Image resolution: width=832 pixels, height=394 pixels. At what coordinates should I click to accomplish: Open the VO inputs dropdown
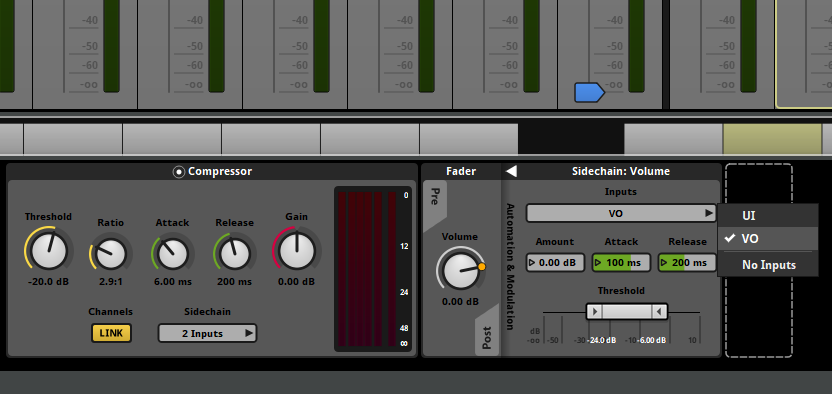(x=621, y=213)
